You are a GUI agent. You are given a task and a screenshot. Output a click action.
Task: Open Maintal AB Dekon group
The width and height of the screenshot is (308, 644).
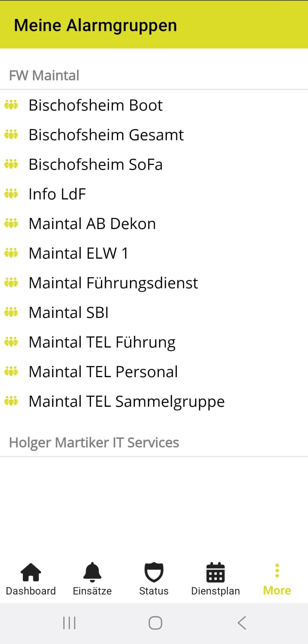92,224
